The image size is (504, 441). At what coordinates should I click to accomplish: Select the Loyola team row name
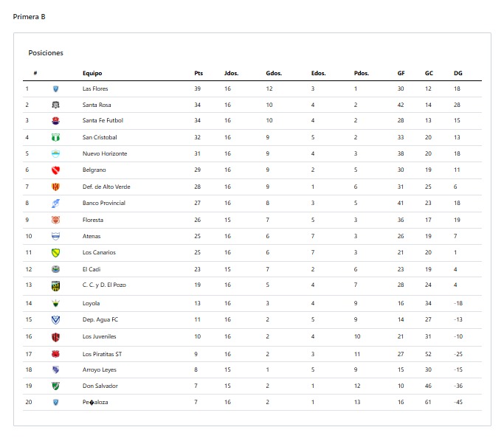(91, 304)
